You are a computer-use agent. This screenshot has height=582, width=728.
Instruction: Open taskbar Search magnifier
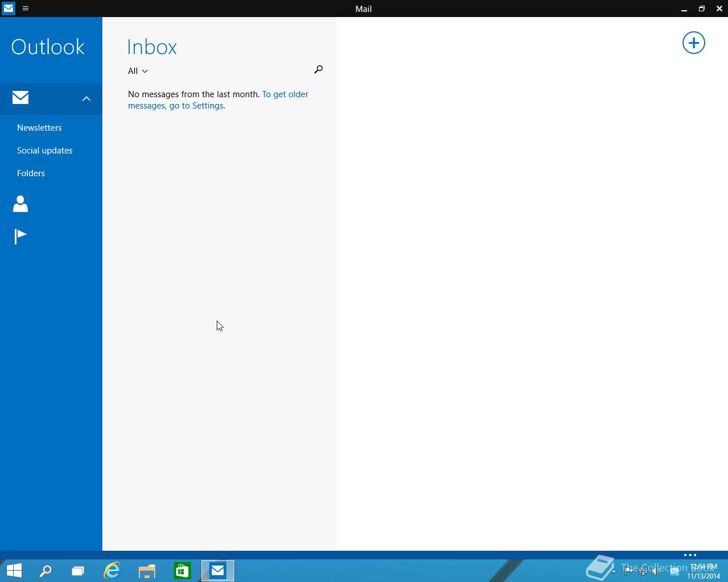45,571
